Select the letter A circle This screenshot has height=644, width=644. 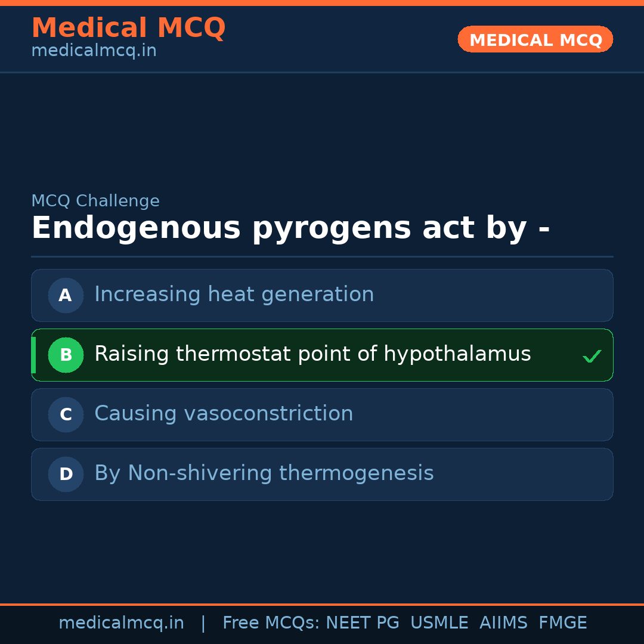[66, 295]
